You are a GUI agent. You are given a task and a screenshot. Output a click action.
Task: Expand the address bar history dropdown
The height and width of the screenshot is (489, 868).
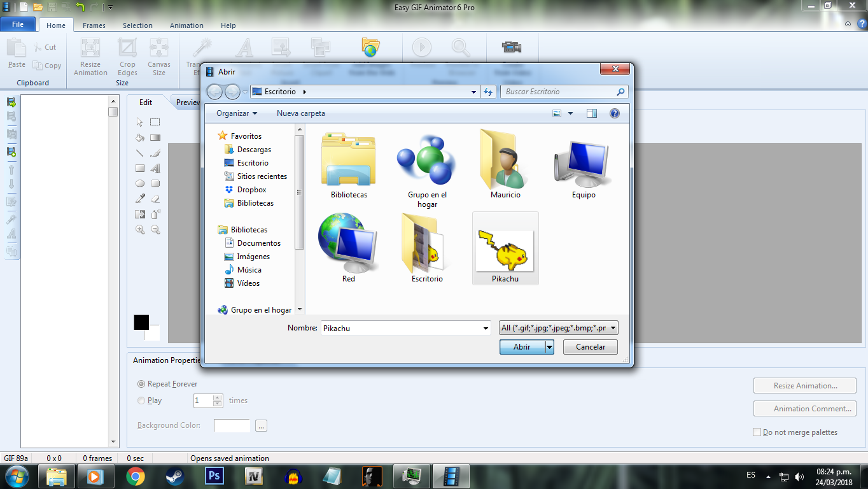473,92
